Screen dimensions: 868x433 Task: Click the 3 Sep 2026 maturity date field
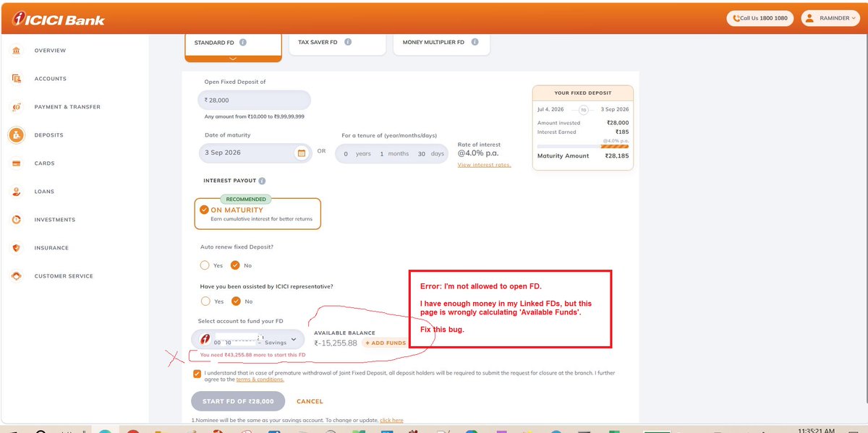[256, 153]
